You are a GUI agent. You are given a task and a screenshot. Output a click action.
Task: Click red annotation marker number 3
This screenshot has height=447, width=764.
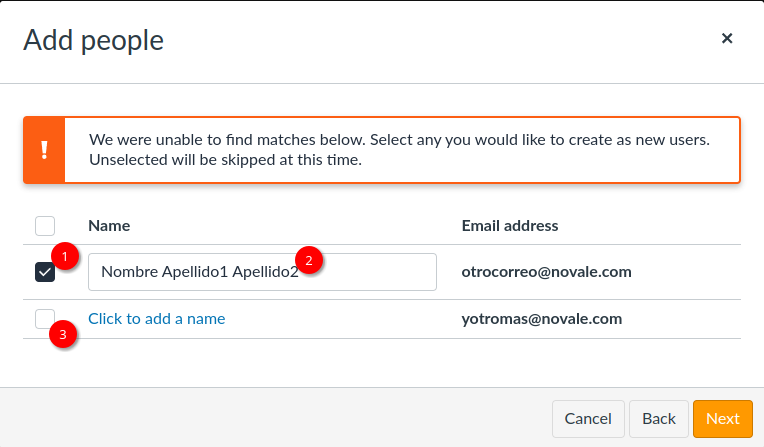pos(64,335)
